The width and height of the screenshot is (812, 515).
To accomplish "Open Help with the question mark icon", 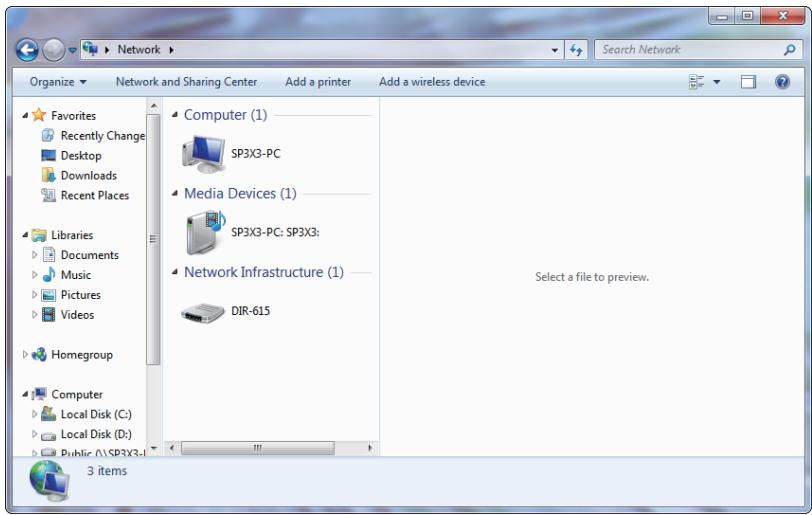I will point(782,82).
